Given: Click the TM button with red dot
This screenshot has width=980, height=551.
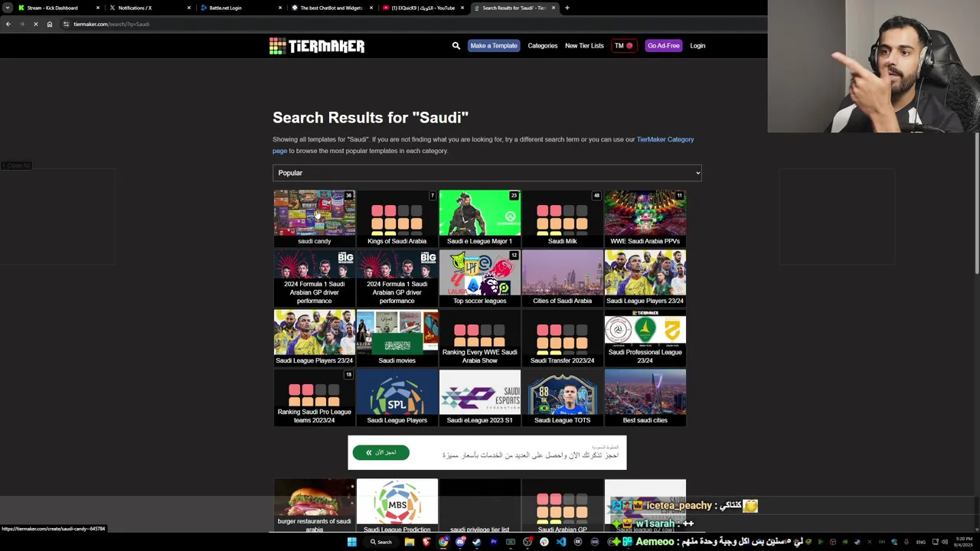Looking at the screenshot, I should click(x=624, y=46).
